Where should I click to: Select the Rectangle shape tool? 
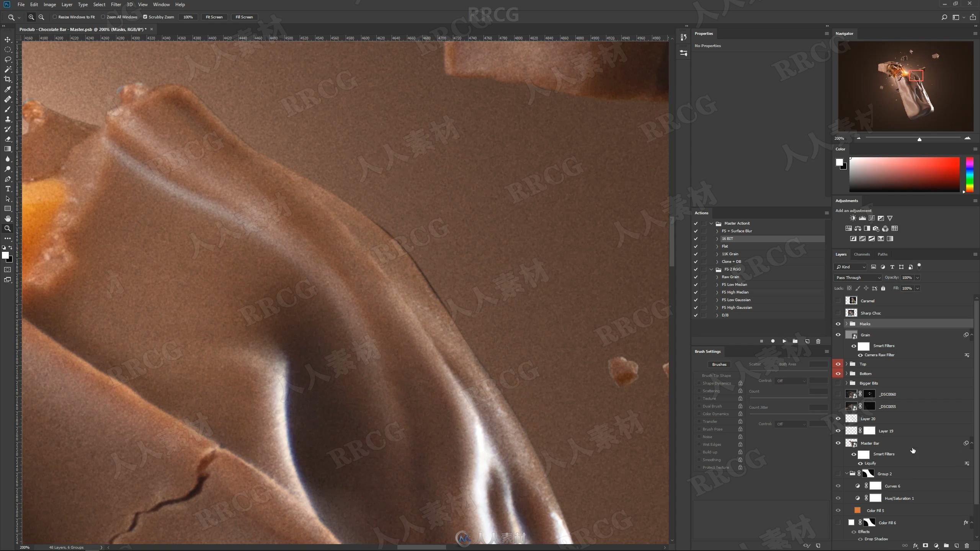click(x=8, y=209)
